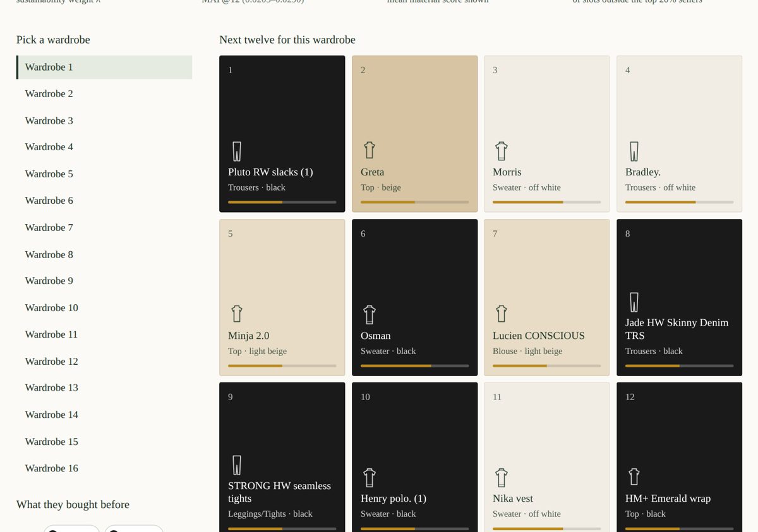Screen dimensions: 758x532
Task: Click trousers icon on Bradley card
Action: (634, 151)
